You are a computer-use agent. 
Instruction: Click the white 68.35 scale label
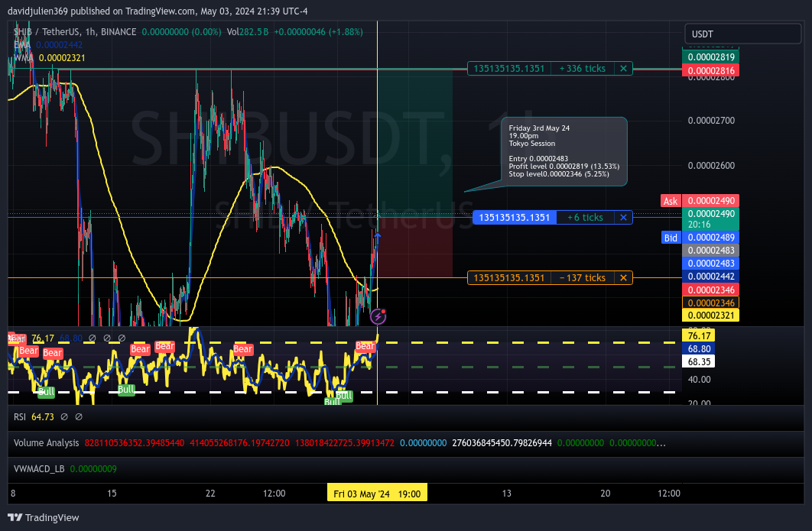coord(699,361)
